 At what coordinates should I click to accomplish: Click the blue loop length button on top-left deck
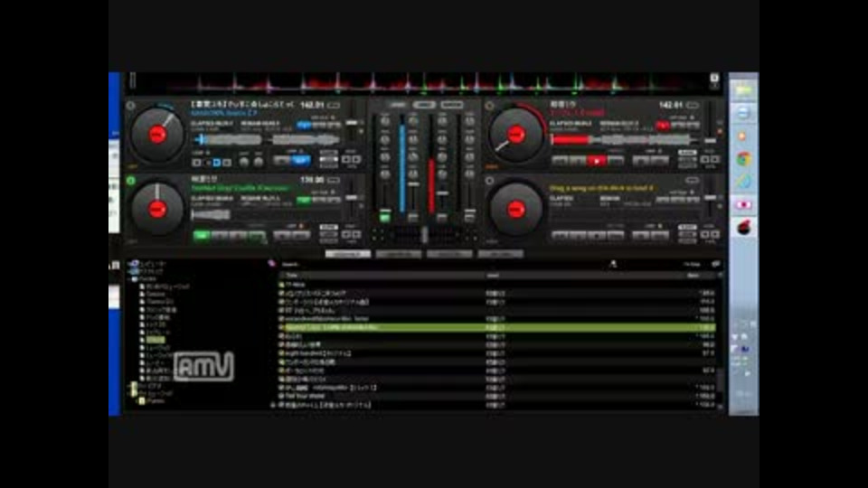tap(216, 163)
